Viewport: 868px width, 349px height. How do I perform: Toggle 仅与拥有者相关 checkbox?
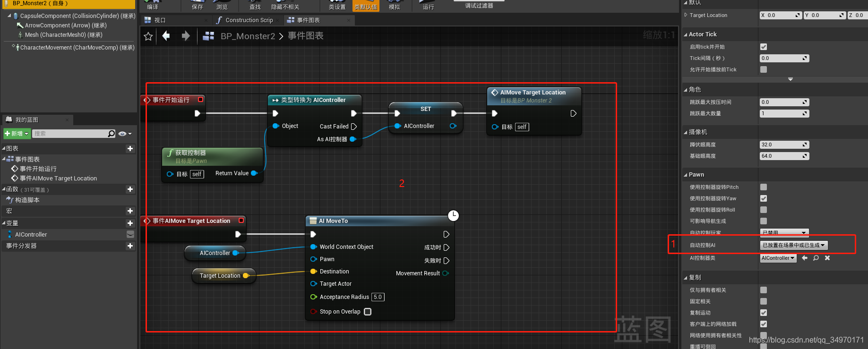click(x=764, y=290)
